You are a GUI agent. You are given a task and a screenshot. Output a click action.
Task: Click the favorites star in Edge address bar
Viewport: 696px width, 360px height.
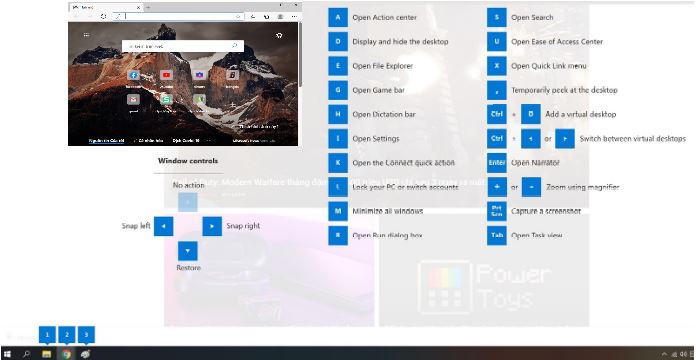click(x=238, y=16)
